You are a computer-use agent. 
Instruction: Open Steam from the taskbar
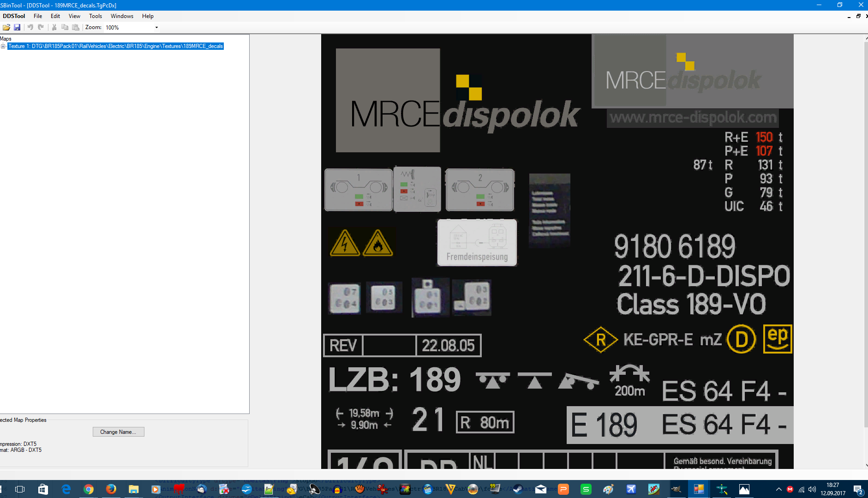[518, 489]
